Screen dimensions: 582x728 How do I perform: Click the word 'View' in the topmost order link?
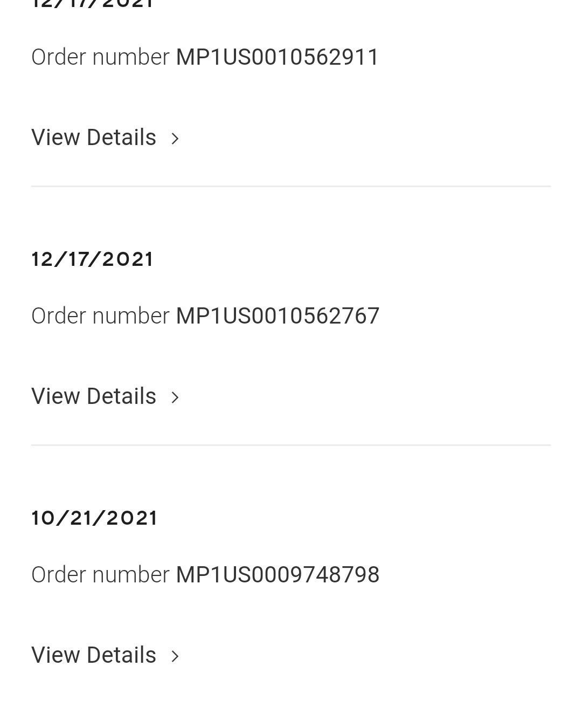tap(56, 138)
